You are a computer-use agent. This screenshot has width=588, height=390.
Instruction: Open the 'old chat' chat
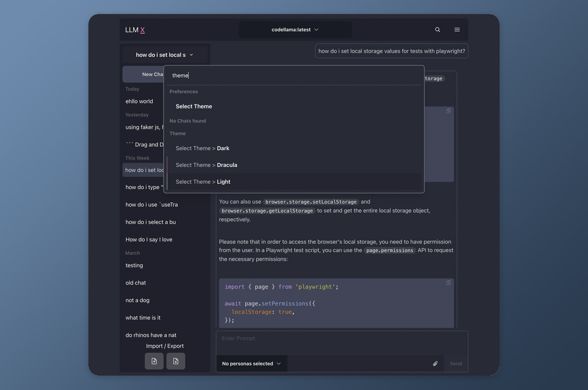(164, 283)
